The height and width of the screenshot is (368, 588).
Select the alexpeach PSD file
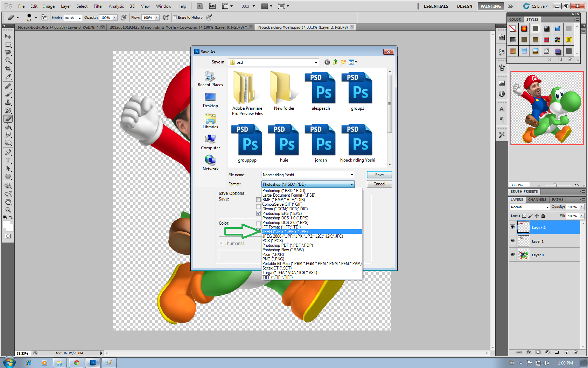point(321,91)
